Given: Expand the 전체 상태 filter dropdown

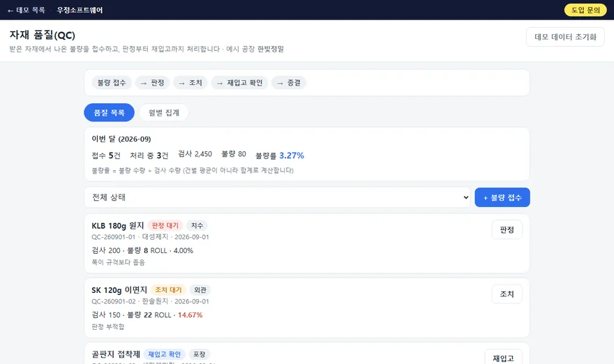Looking at the screenshot, I should click(277, 197).
